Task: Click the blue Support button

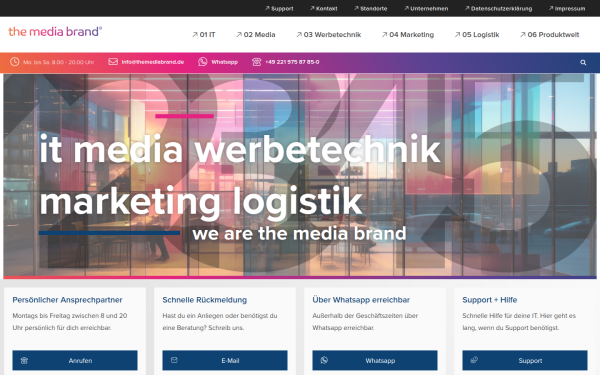Action: click(x=525, y=360)
